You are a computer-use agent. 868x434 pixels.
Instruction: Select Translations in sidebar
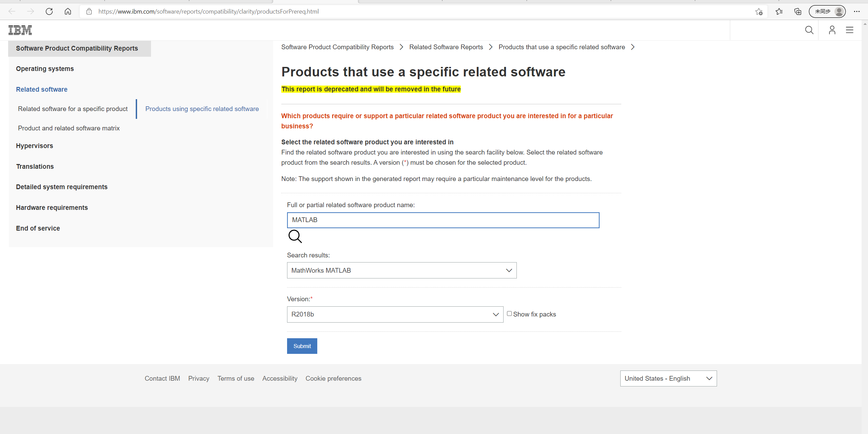pos(35,166)
